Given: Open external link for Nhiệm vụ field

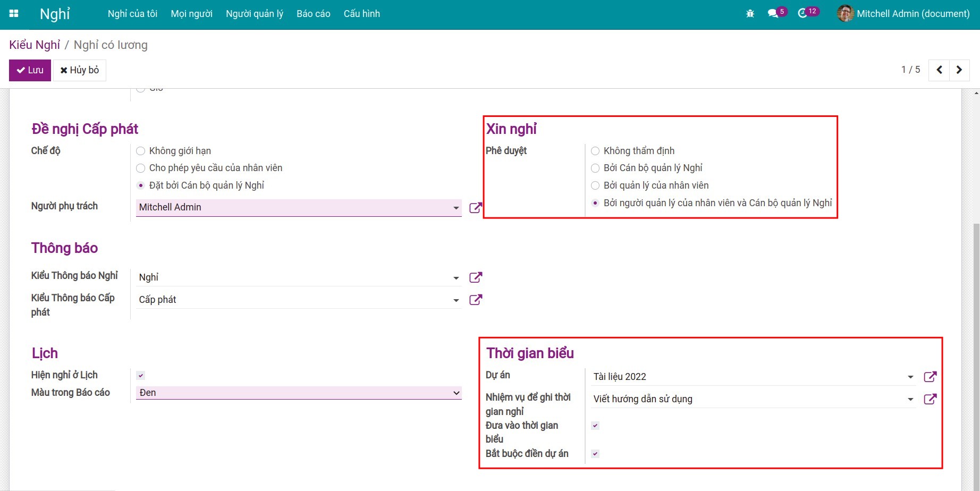Looking at the screenshot, I should (930, 399).
